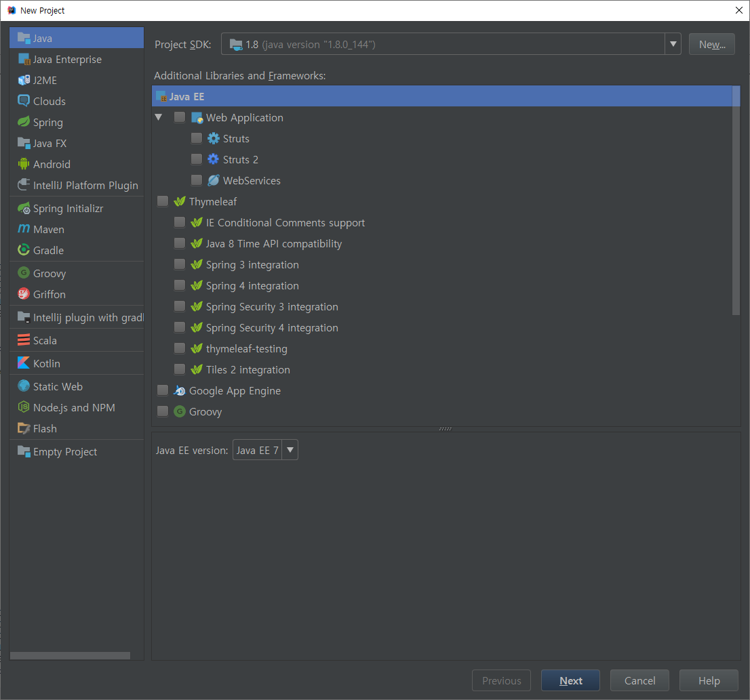This screenshot has width=750, height=700.
Task: Select the Spring leaf icon in sidebar
Action: tap(24, 122)
